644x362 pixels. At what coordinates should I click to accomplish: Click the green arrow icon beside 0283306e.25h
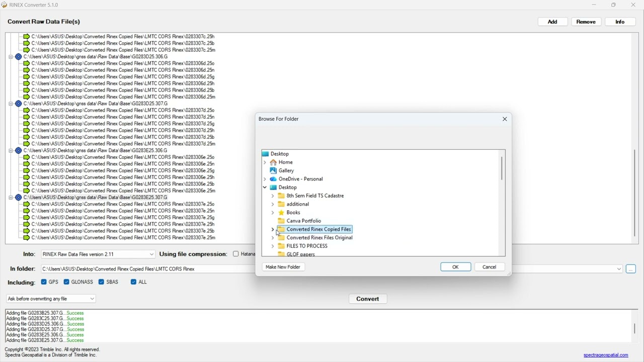(x=27, y=177)
